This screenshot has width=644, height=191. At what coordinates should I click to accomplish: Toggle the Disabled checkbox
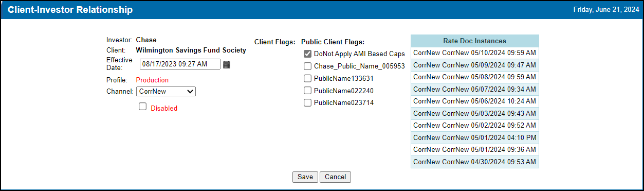(x=143, y=107)
